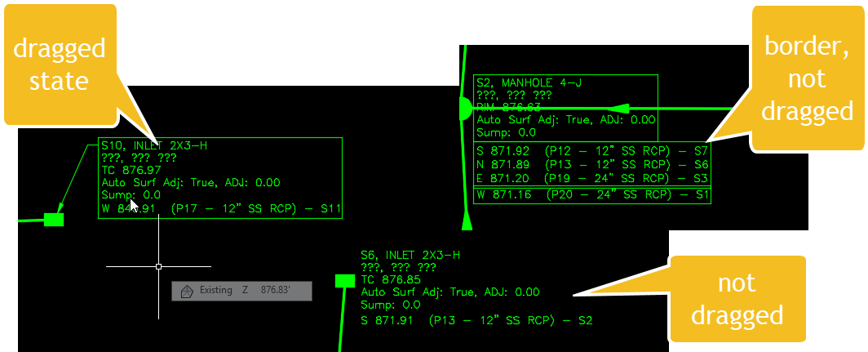Click the pipe arrowhead below the S2 label
This screenshot has width=868, height=352.
point(467,221)
